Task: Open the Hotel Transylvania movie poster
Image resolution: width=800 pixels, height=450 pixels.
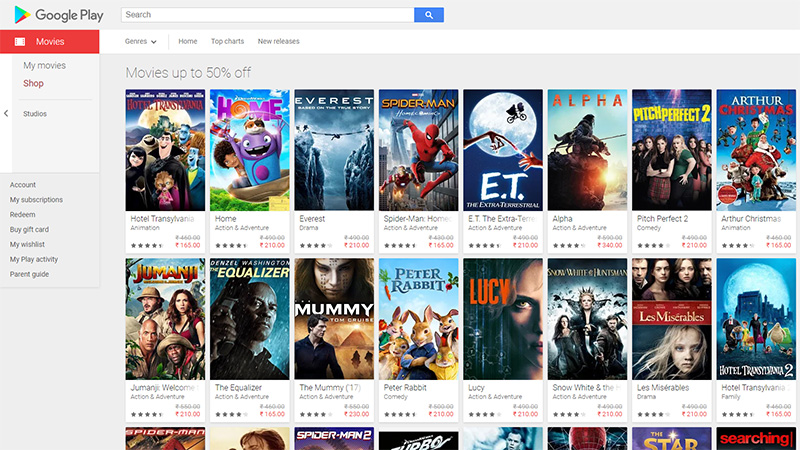Action: coord(165,150)
